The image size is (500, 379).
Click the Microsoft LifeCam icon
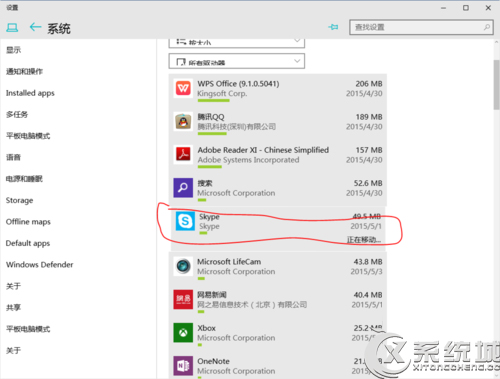tap(183, 266)
